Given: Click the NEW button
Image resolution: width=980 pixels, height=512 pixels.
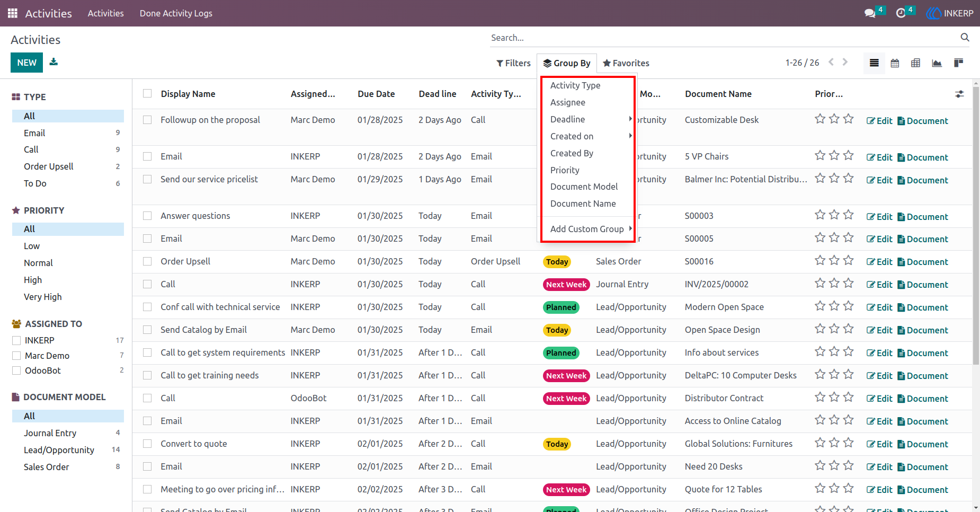Looking at the screenshot, I should pos(26,63).
